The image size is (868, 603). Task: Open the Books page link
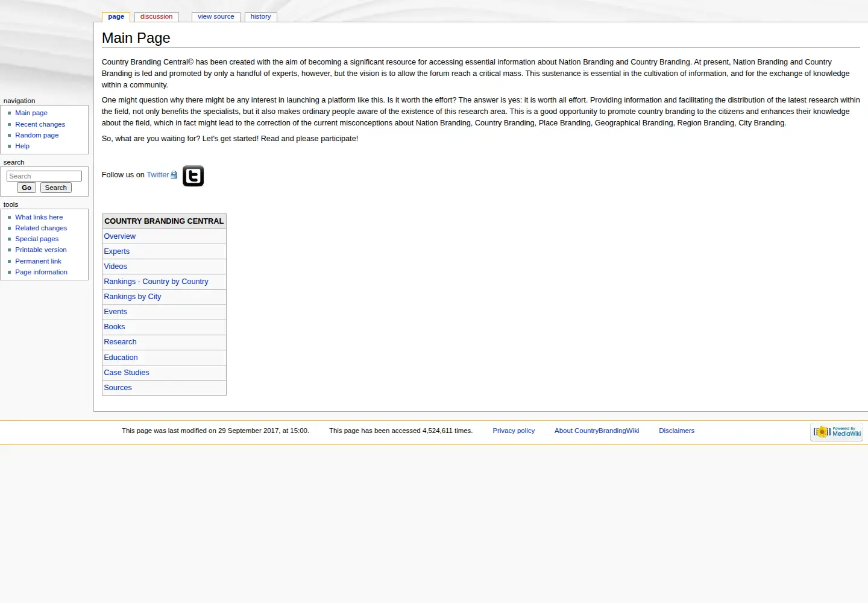pyautogui.click(x=115, y=327)
